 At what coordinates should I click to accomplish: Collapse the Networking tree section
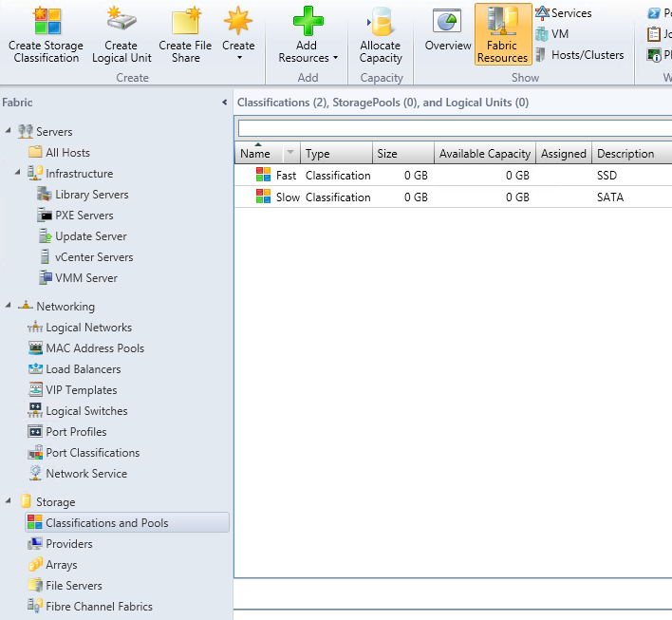point(9,306)
